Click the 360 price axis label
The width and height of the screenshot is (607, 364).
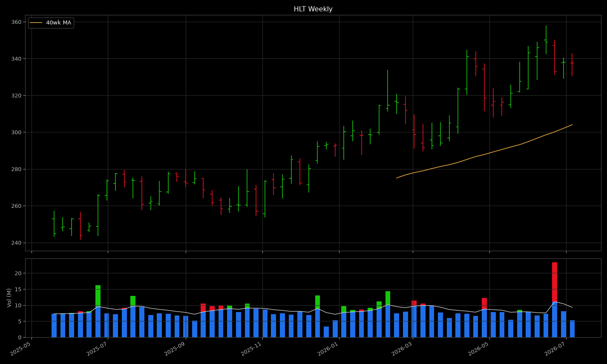[16, 22]
